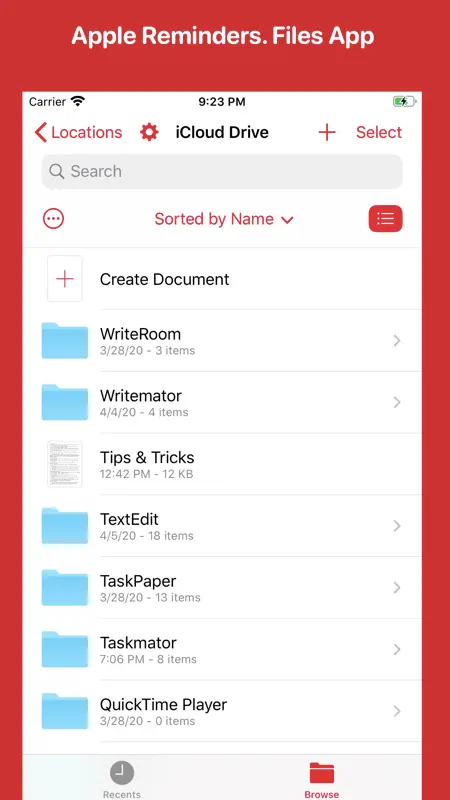
Task: Select the TaskPaper folder name
Action: (138, 581)
